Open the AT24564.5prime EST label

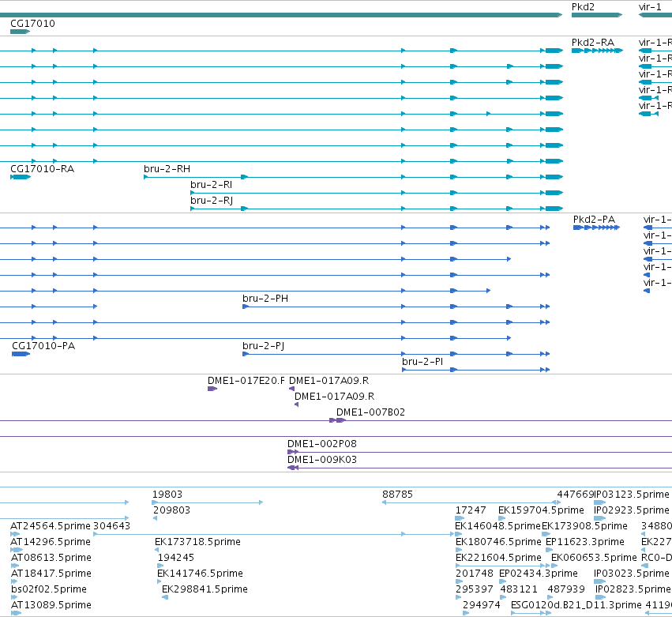coord(51,526)
